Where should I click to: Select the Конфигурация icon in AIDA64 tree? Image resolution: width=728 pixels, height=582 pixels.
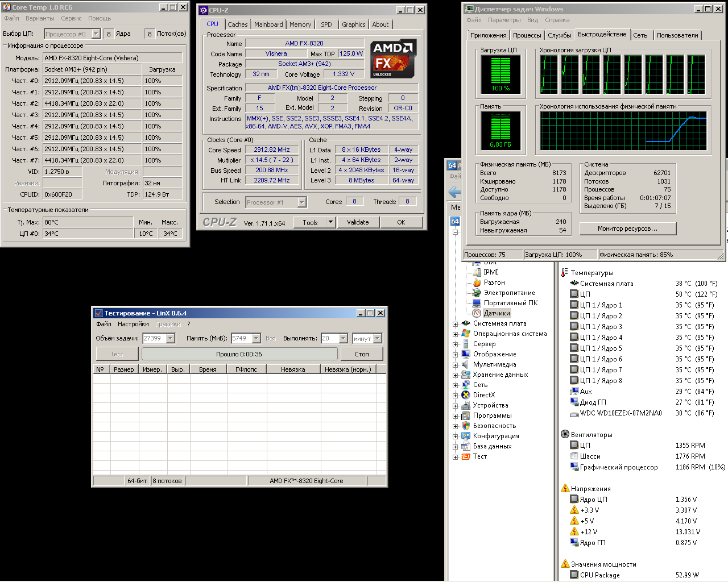(x=466, y=436)
